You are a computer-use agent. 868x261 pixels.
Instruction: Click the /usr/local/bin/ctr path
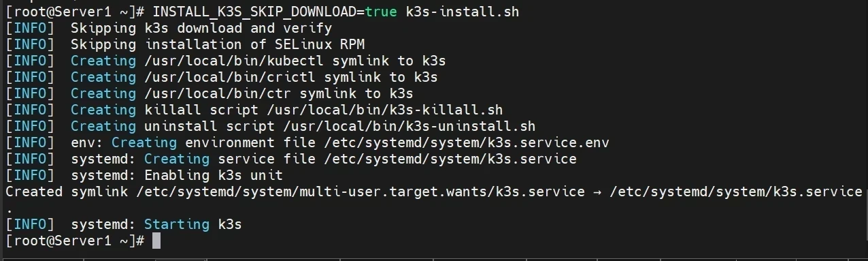point(218,93)
